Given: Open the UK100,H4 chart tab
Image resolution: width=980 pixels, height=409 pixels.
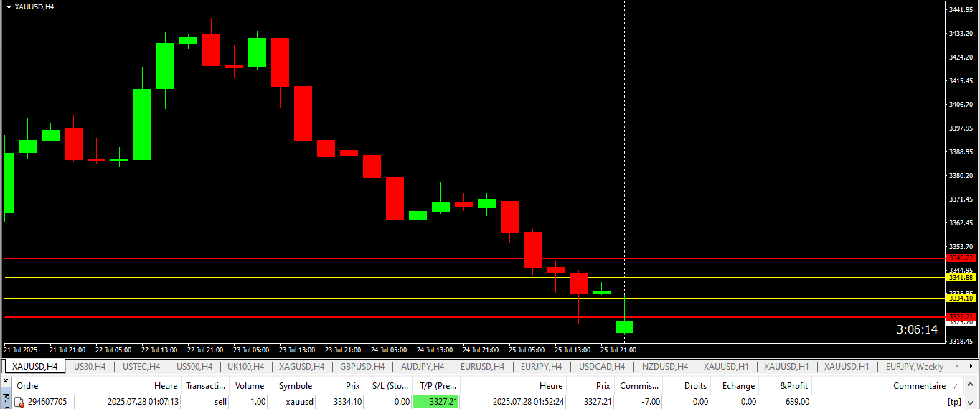Looking at the screenshot, I should tap(244, 367).
